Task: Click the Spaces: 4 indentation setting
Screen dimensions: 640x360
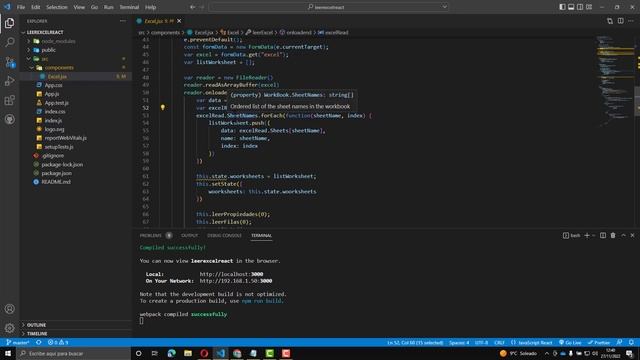Action: tap(459, 342)
